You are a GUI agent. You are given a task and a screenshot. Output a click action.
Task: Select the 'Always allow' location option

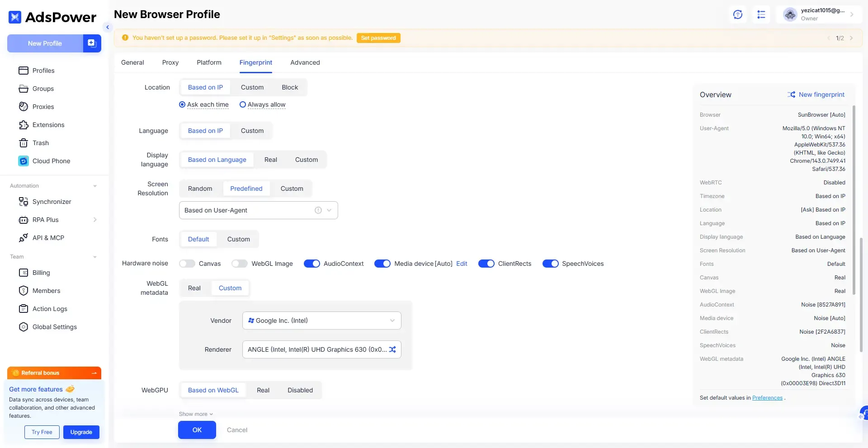point(243,104)
